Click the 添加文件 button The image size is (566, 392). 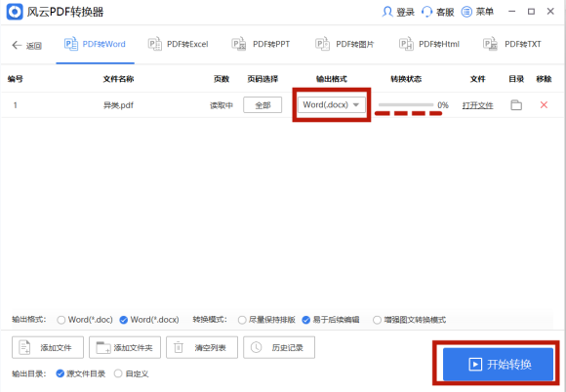pos(48,347)
